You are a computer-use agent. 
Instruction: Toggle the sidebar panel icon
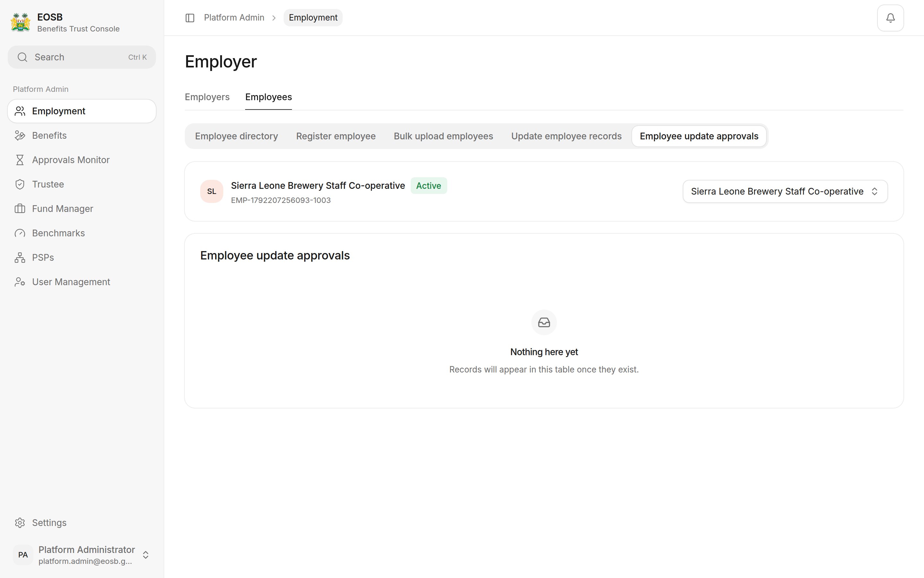(190, 18)
